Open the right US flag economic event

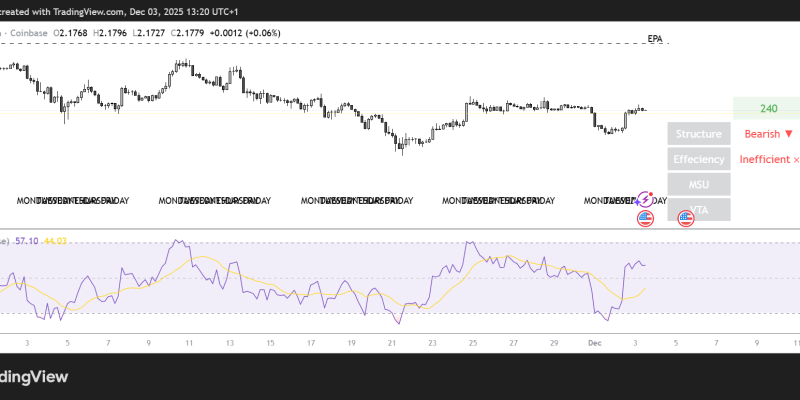686,217
